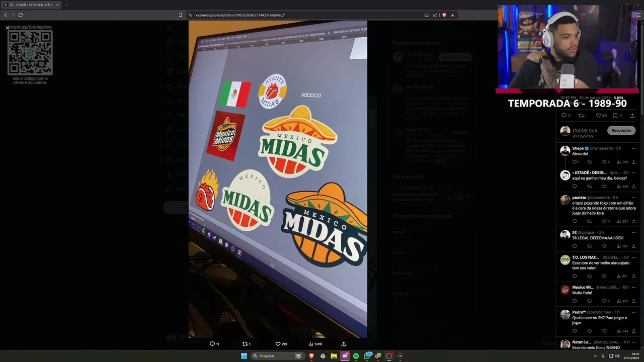Image resolution: width=644 pixels, height=362 pixels.
Task: Open Windows Start menu
Action: tap(244, 356)
